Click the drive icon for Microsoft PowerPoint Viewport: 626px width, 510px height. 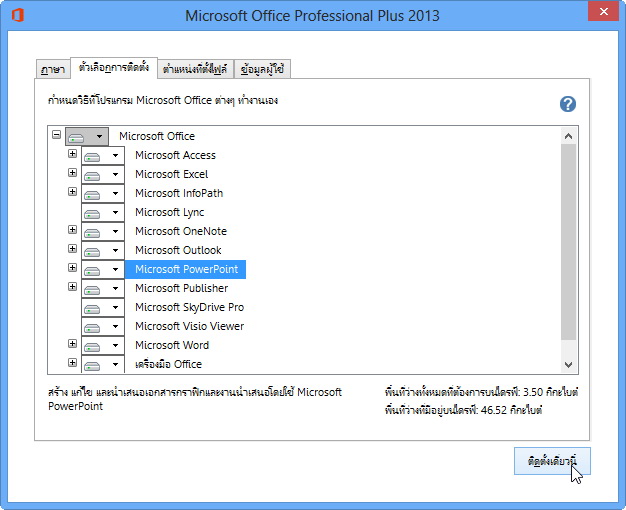(93, 271)
